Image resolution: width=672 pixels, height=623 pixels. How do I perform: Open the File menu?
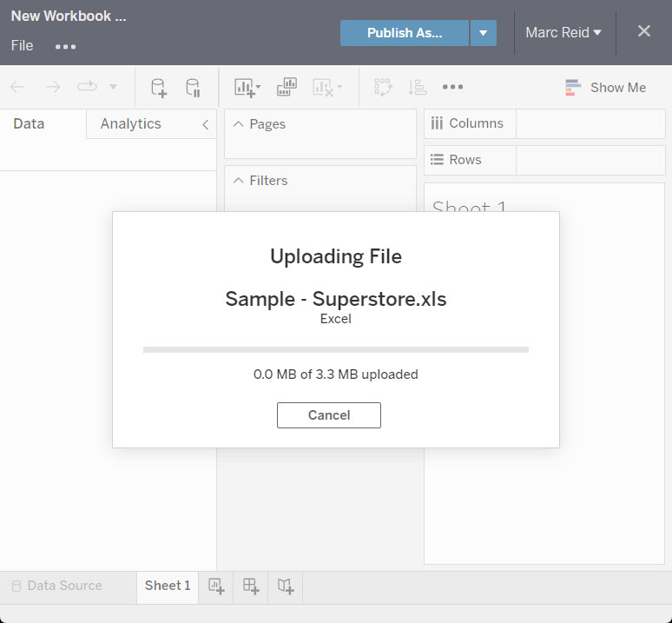[22, 45]
